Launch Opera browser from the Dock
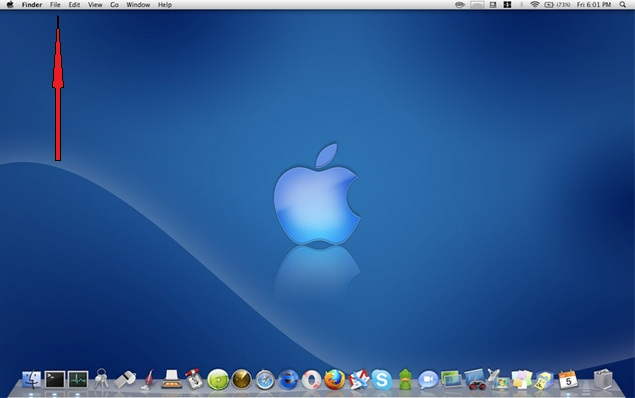This screenshot has height=398, width=635. click(x=311, y=380)
